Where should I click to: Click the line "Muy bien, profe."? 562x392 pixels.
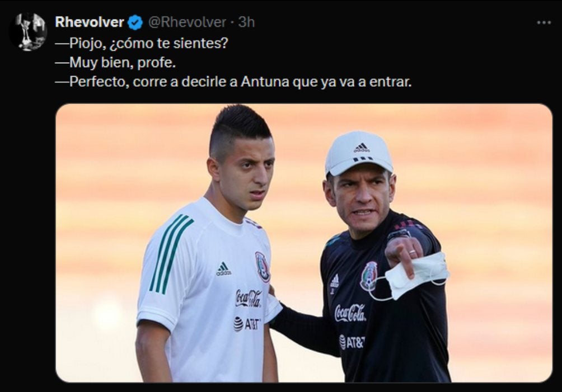(x=115, y=63)
